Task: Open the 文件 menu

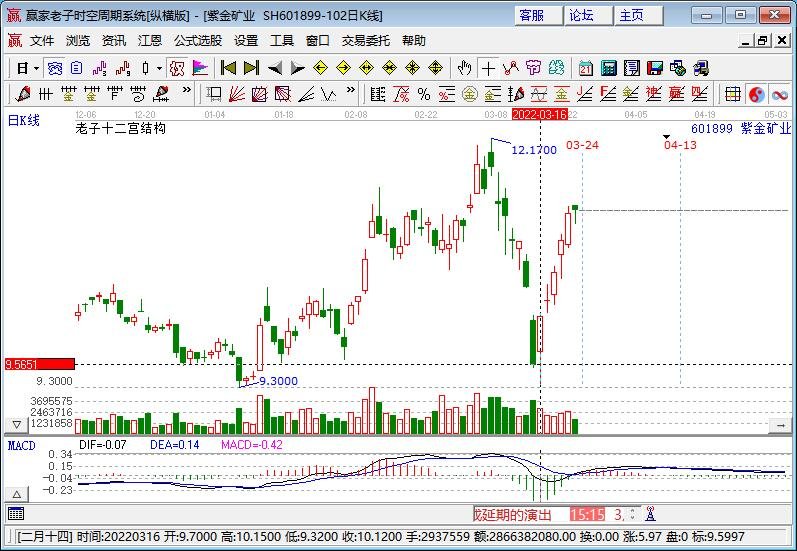Action: coord(42,41)
